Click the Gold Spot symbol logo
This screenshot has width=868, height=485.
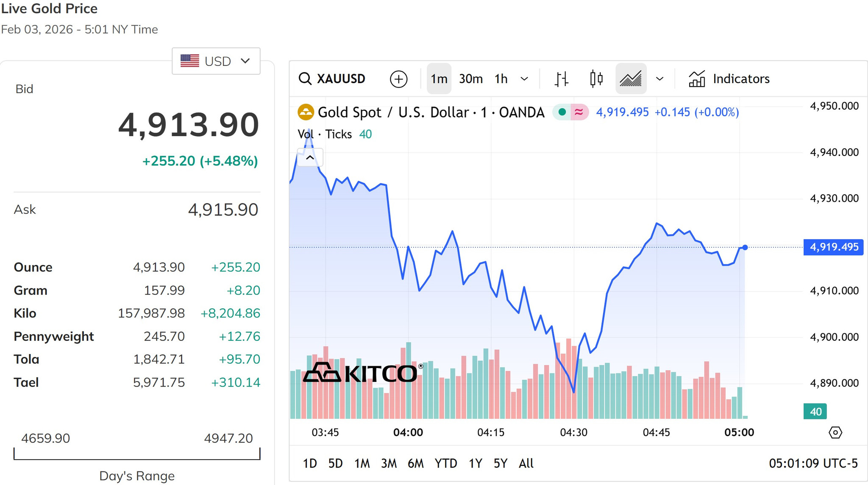tap(306, 112)
